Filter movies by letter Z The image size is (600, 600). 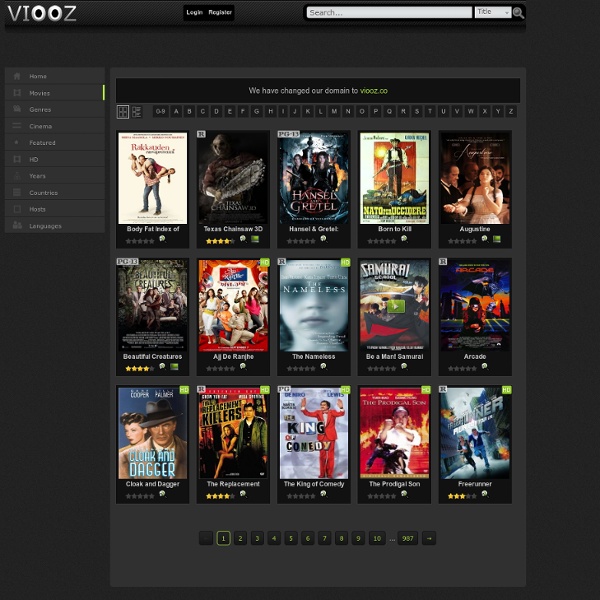(510, 112)
